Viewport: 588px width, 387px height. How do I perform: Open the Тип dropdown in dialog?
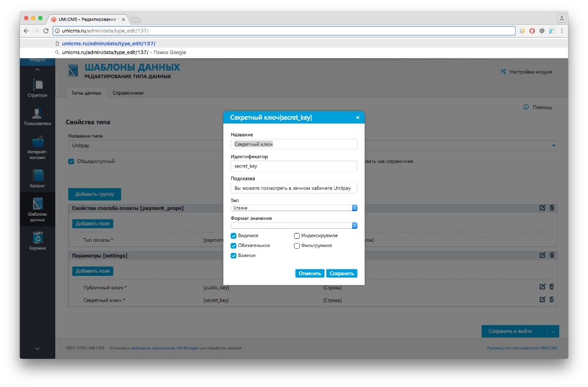(294, 208)
